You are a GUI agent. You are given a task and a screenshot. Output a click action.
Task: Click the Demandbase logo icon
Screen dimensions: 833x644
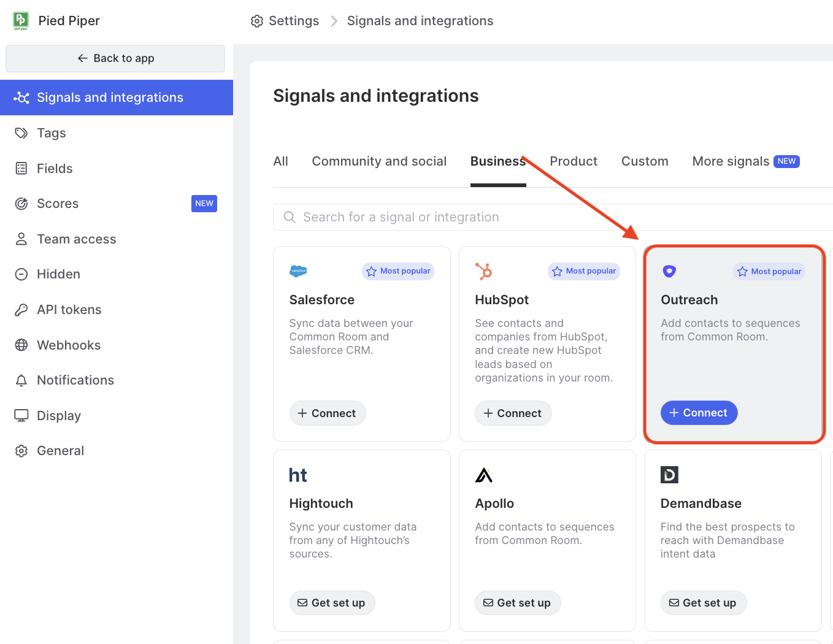point(669,475)
